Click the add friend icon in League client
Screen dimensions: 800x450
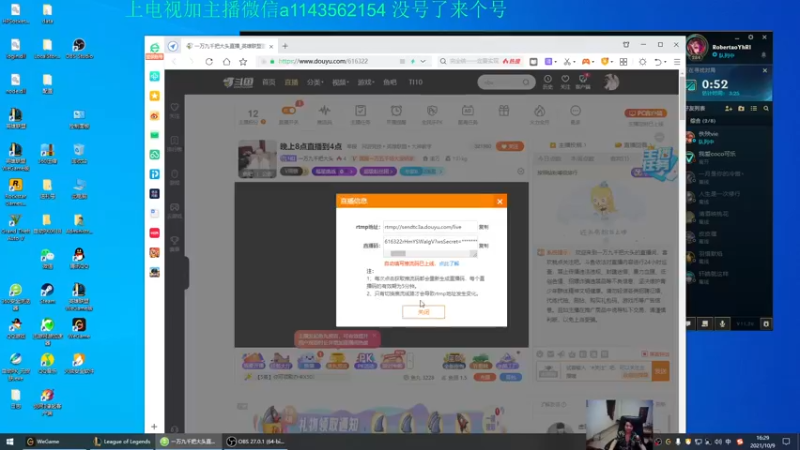729,109
